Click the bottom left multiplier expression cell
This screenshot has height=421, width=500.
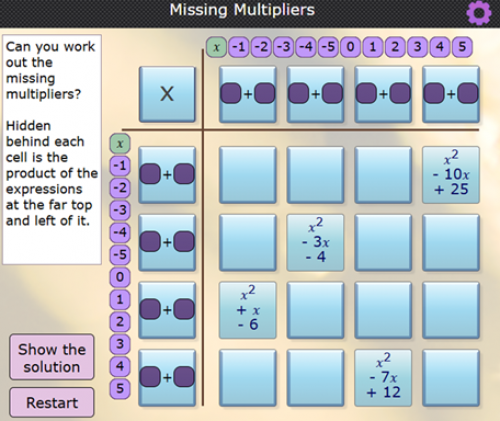[167, 378]
